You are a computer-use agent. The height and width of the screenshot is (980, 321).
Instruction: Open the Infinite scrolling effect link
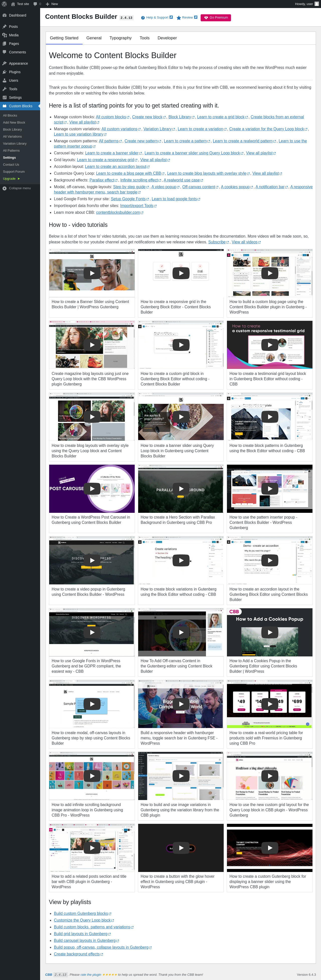click(x=140, y=180)
